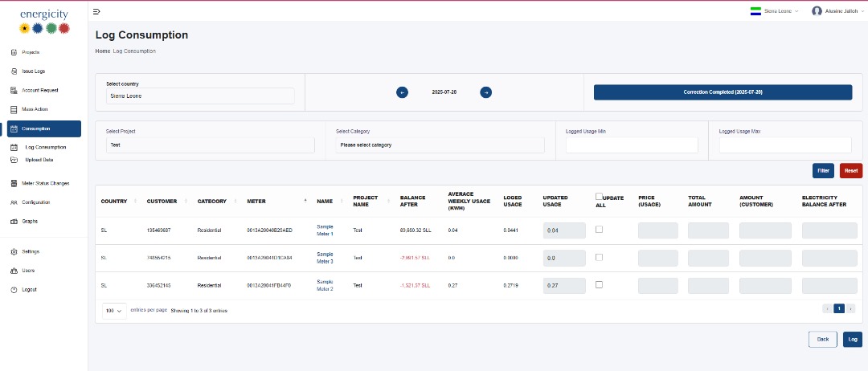Click the user avatar icon
This screenshot has width=868, height=371.
(817, 11)
